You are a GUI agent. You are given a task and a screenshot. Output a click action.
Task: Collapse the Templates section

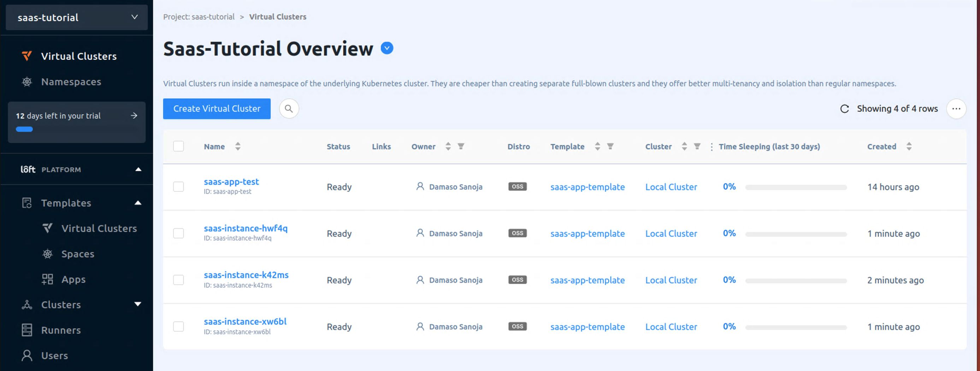[x=138, y=203]
